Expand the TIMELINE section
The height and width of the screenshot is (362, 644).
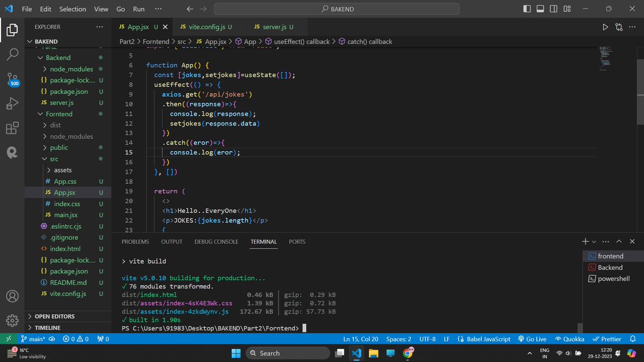pyautogui.click(x=68, y=327)
